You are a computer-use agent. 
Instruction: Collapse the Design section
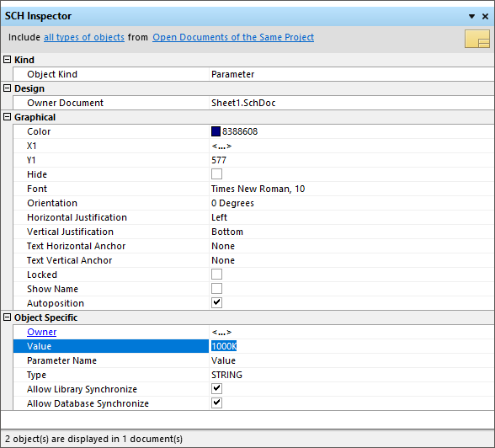pyautogui.click(x=7, y=88)
